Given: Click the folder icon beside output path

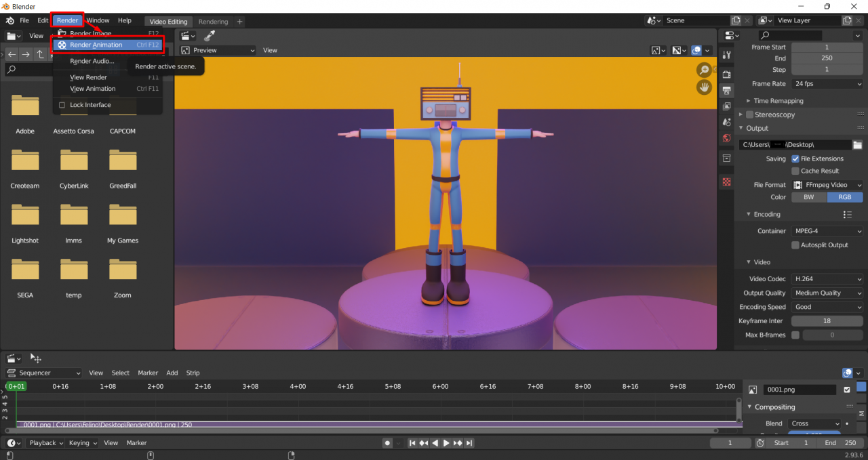Looking at the screenshot, I should (857, 144).
